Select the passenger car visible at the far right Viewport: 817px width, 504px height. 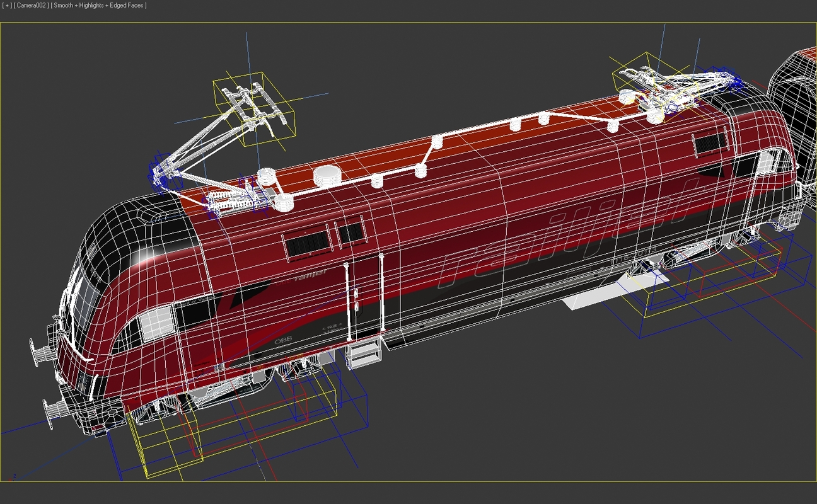(x=797, y=101)
